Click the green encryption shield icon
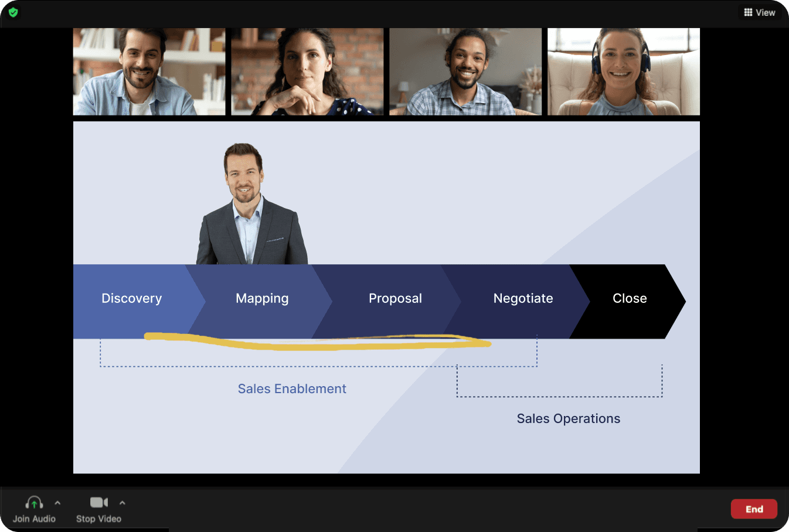Viewport: 789px width, 532px height. (x=13, y=12)
